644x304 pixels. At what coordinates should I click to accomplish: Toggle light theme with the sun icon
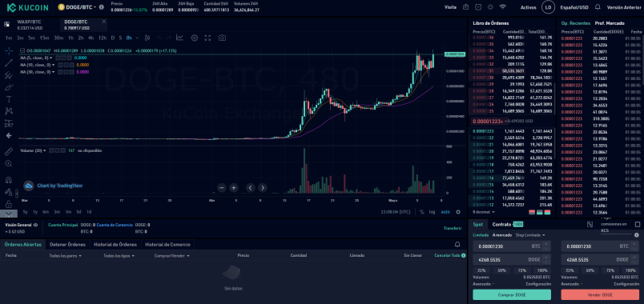490,7
